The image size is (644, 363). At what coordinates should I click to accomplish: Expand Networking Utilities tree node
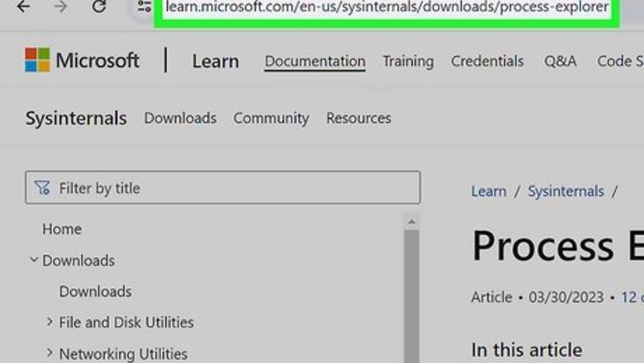50,353
